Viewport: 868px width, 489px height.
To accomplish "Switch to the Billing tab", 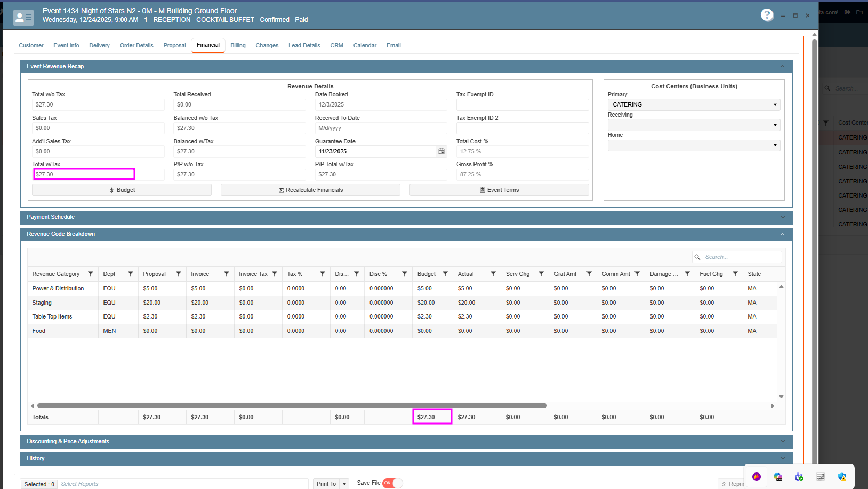I will pos(238,45).
